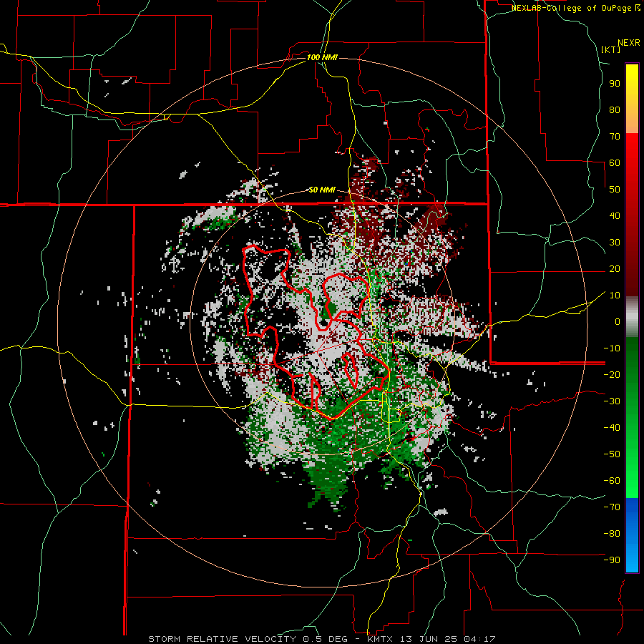Image resolution: width=644 pixels, height=644 pixels.
Task: Click the 90 value on velocity scale
Action: tap(615, 84)
